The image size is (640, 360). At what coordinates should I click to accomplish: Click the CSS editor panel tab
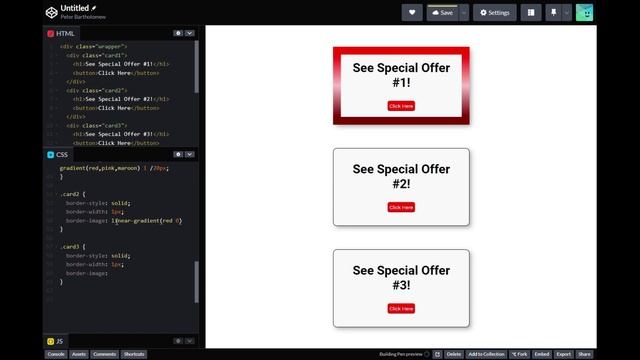pyautogui.click(x=58, y=154)
